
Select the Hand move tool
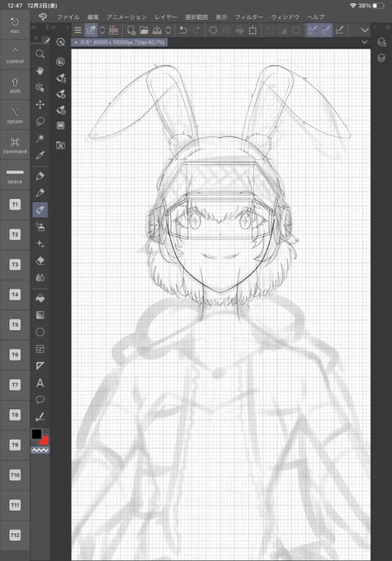[x=40, y=71]
